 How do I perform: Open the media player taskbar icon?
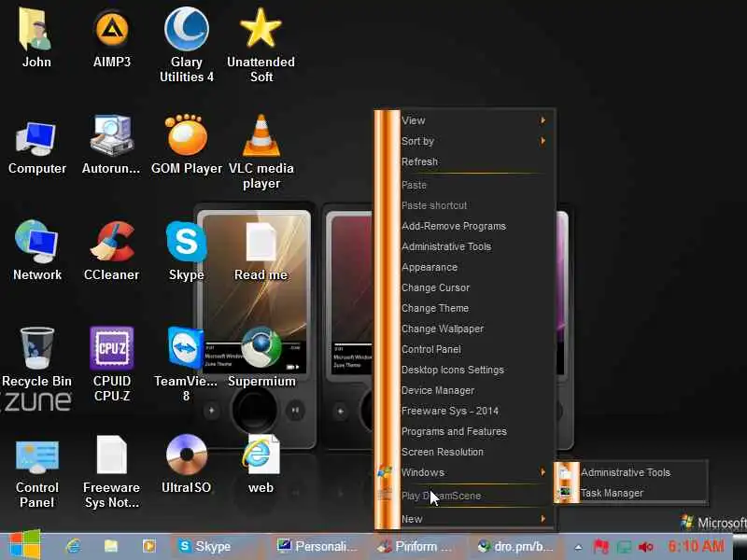click(x=148, y=546)
